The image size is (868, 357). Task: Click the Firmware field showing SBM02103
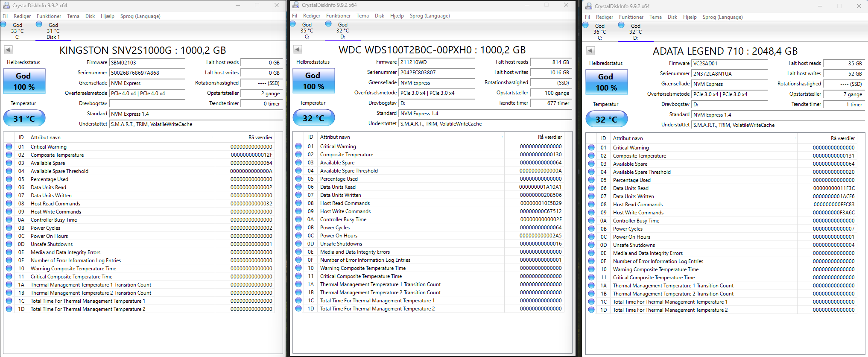(147, 62)
